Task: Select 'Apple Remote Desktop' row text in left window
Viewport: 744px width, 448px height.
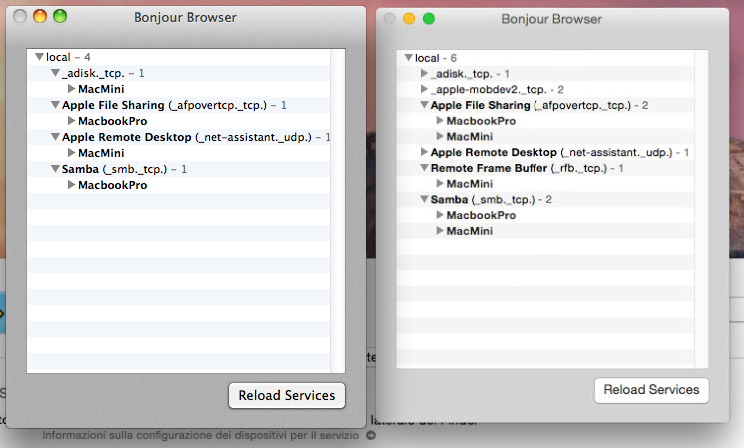Action: [x=196, y=137]
